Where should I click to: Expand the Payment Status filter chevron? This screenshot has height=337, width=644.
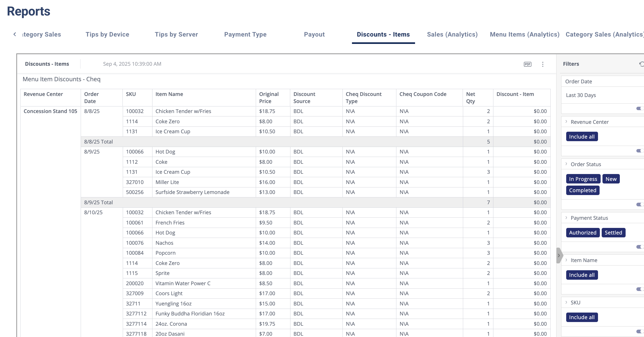coord(566,218)
